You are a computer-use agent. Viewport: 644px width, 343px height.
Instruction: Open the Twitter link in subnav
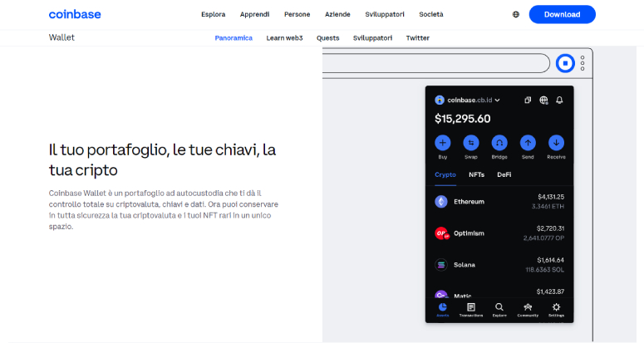tap(418, 37)
